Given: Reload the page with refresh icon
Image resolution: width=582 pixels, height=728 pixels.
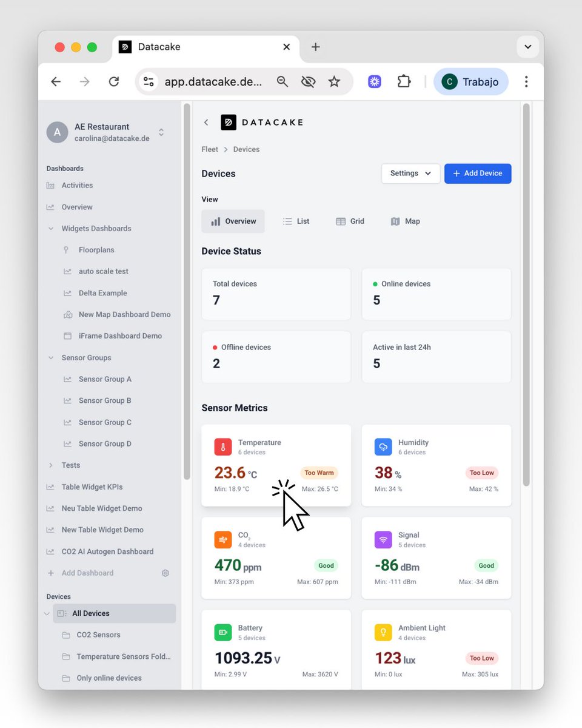Looking at the screenshot, I should 113,81.
